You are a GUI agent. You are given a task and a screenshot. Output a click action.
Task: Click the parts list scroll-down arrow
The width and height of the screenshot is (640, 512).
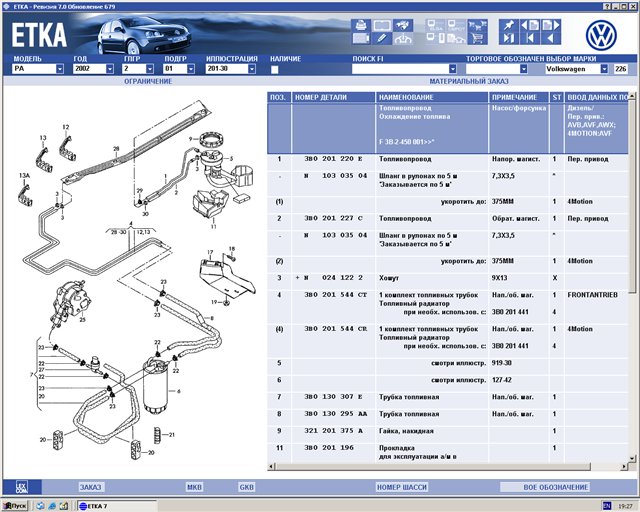click(x=632, y=459)
